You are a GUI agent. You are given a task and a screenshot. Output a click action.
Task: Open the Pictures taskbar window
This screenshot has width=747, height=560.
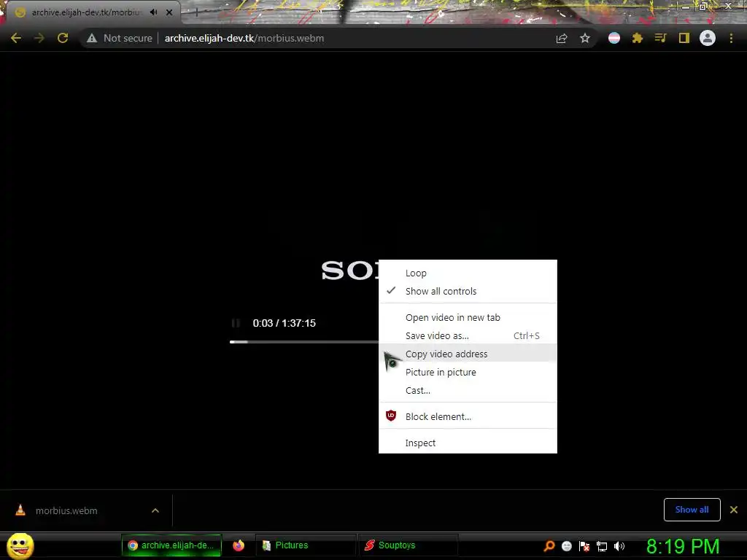coord(306,545)
